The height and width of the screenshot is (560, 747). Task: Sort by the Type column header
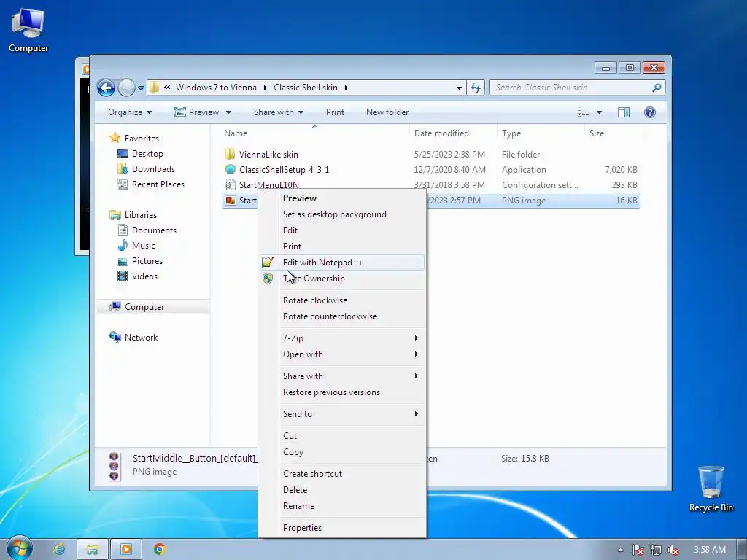(541, 133)
